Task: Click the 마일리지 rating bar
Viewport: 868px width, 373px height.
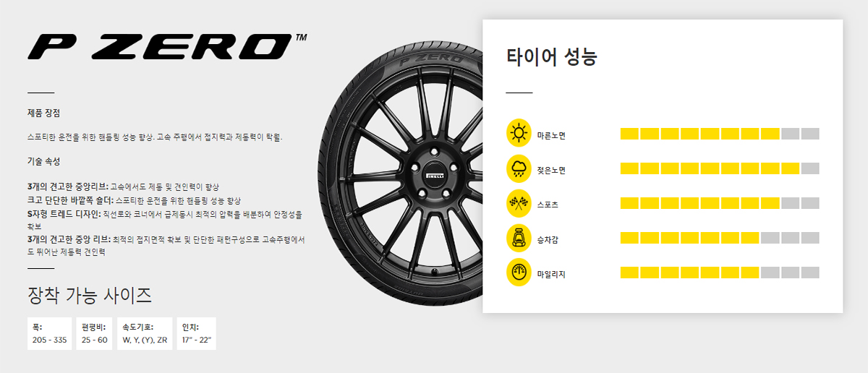Action: [720, 273]
